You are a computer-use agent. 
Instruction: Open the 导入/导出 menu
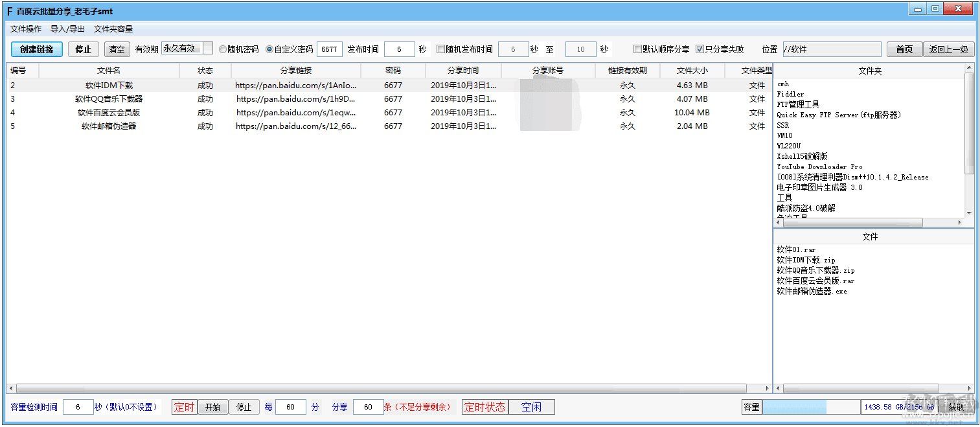(67, 29)
